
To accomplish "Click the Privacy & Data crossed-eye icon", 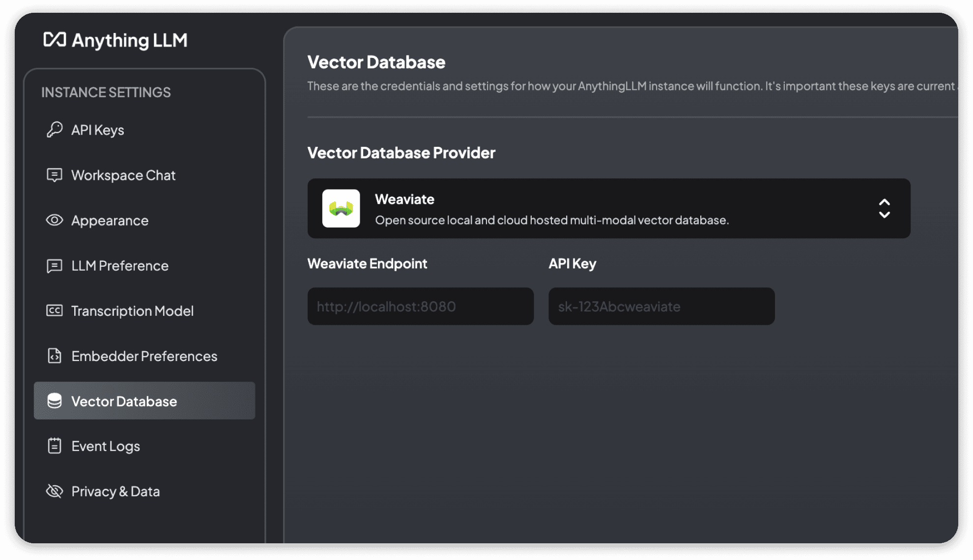I will 55,491.
